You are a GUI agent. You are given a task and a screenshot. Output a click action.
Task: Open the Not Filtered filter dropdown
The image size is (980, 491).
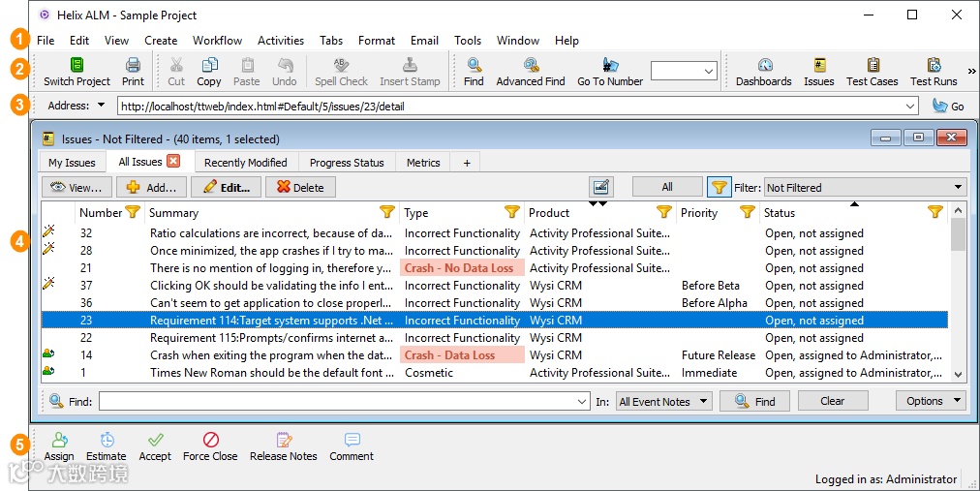pyautogui.click(x=866, y=188)
